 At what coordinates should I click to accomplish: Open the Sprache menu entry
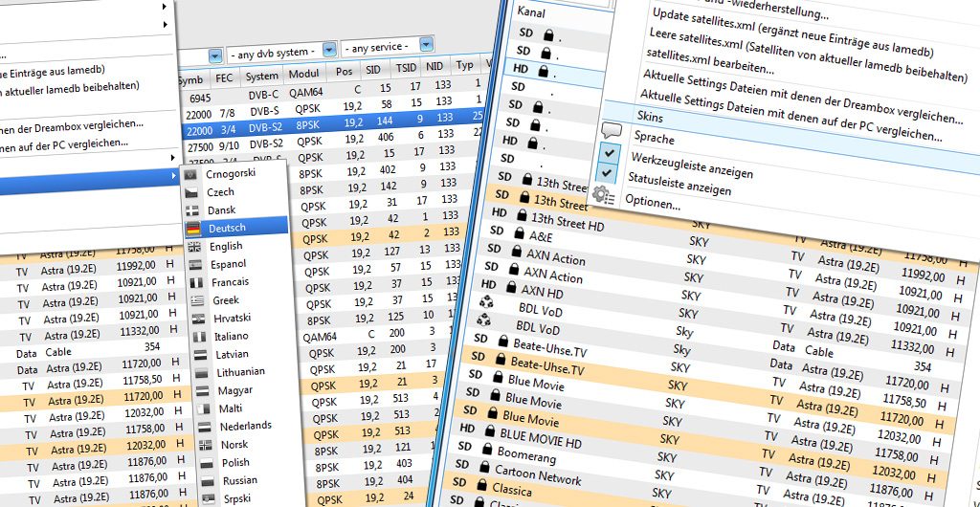654,137
